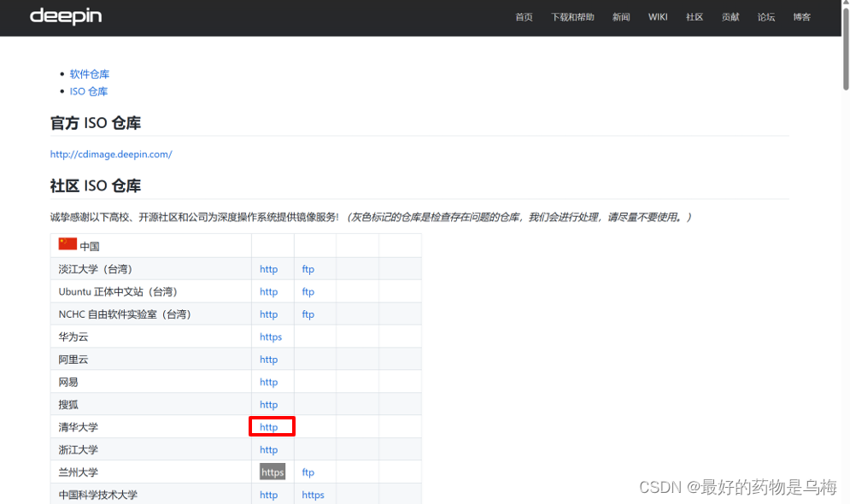Open the 华为云 https mirror link
The image size is (850, 504).
(271, 337)
